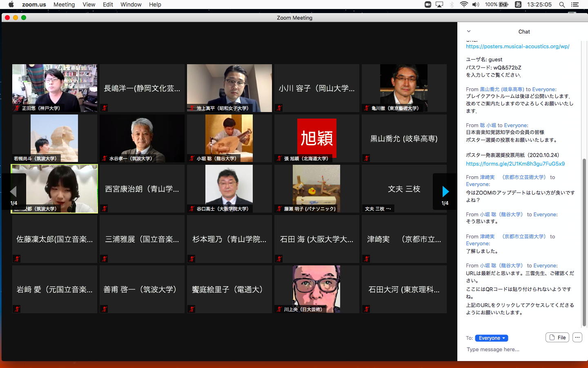The width and height of the screenshot is (588, 368).
Task: Click the muted mic icon on 善甫 啓一 tile
Action: click(x=104, y=309)
